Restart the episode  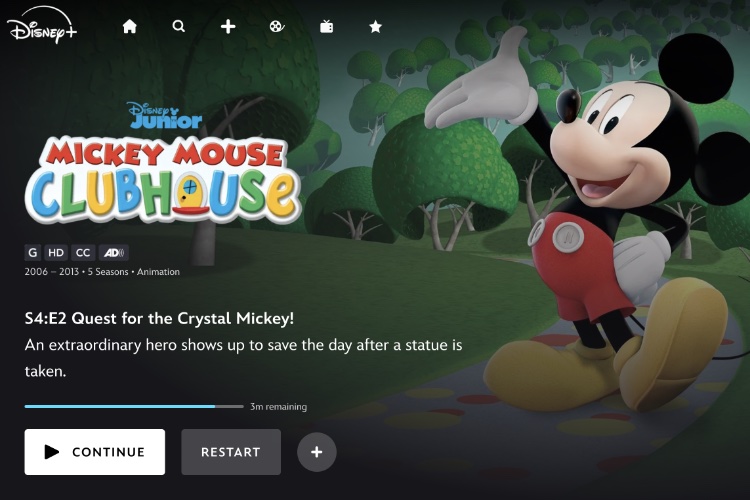click(231, 452)
